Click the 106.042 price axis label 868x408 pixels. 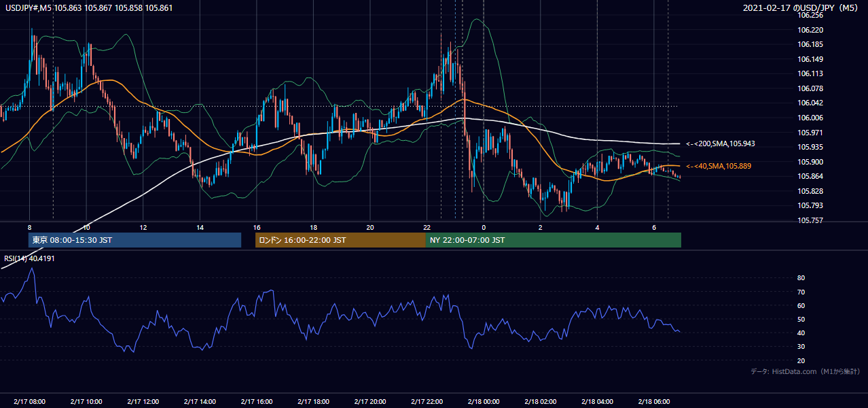810,103
